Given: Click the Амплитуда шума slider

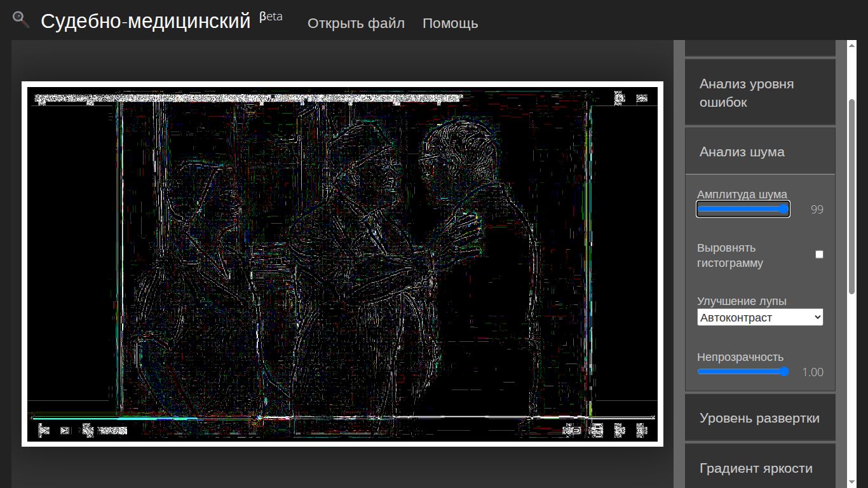Looking at the screenshot, I should click(743, 209).
